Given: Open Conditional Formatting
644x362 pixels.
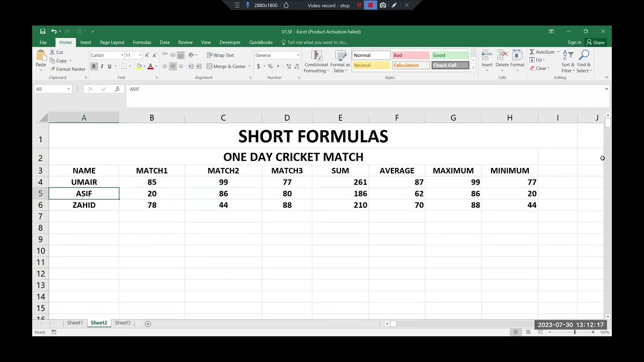Looking at the screenshot, I should point(316,62).
